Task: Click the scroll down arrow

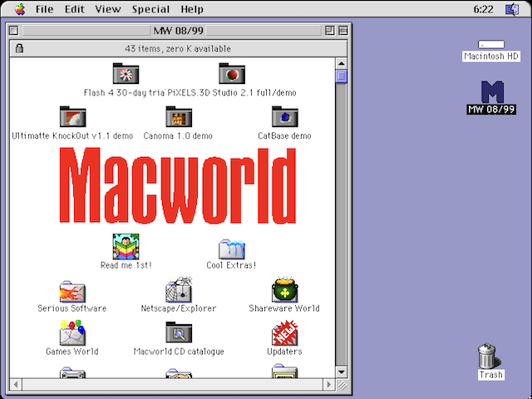Action: [x=342, y=372]
